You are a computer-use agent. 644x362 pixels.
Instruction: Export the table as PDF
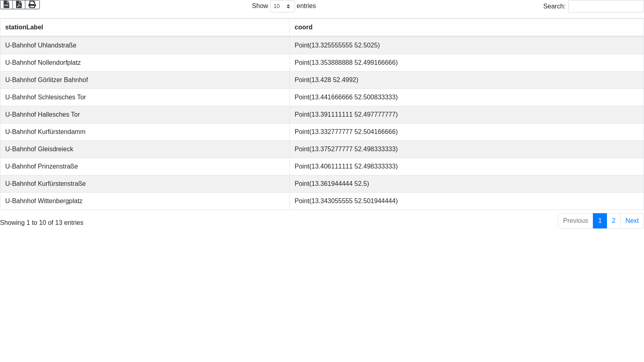19,4
